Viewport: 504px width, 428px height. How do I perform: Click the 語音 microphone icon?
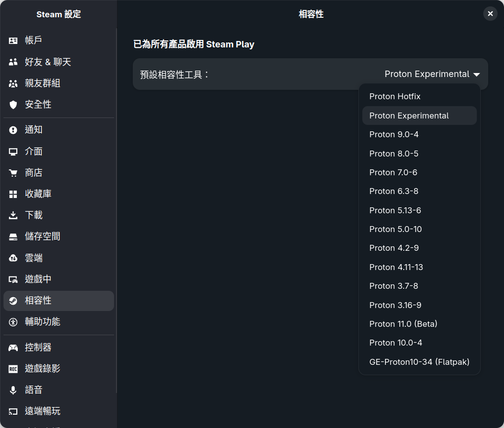pos(13,390)
